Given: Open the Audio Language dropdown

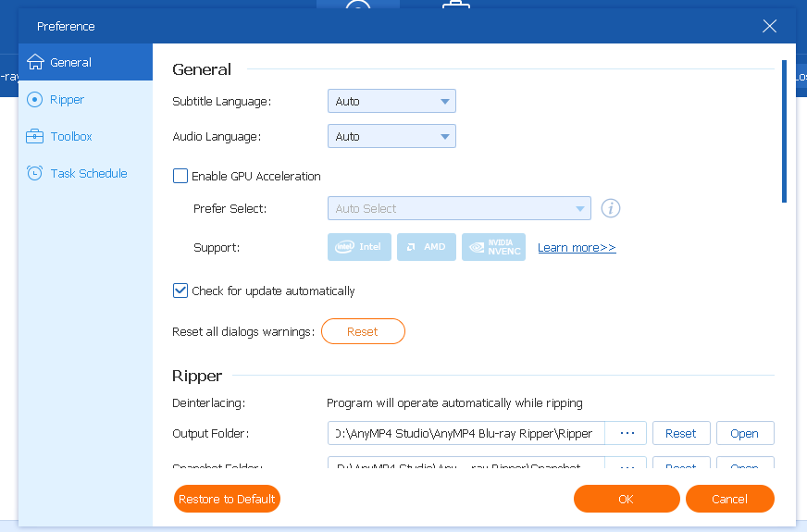Looking at the screenshot, I should click(391, 136).
